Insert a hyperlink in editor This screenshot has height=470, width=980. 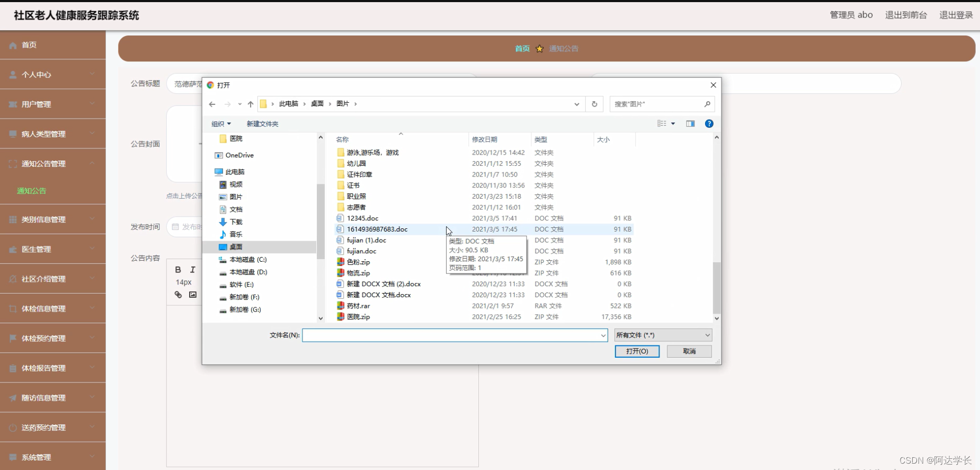[x=178, y=295]
